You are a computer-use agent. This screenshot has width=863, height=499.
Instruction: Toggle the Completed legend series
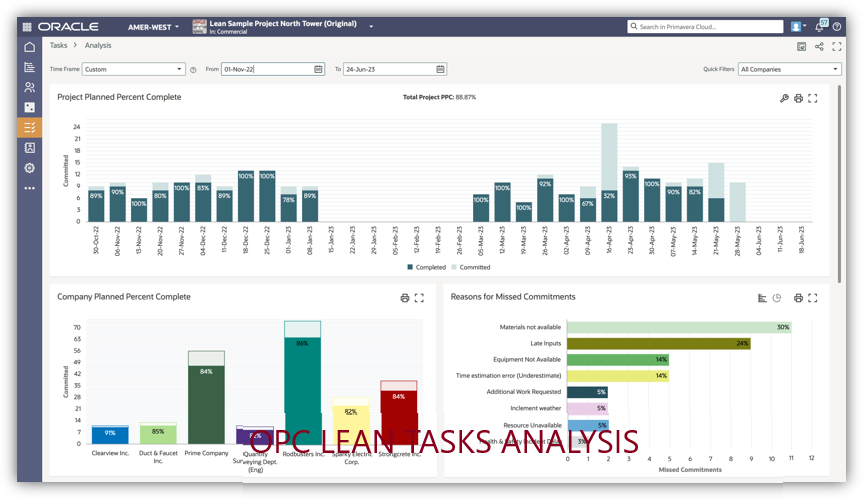click(431, 267)
